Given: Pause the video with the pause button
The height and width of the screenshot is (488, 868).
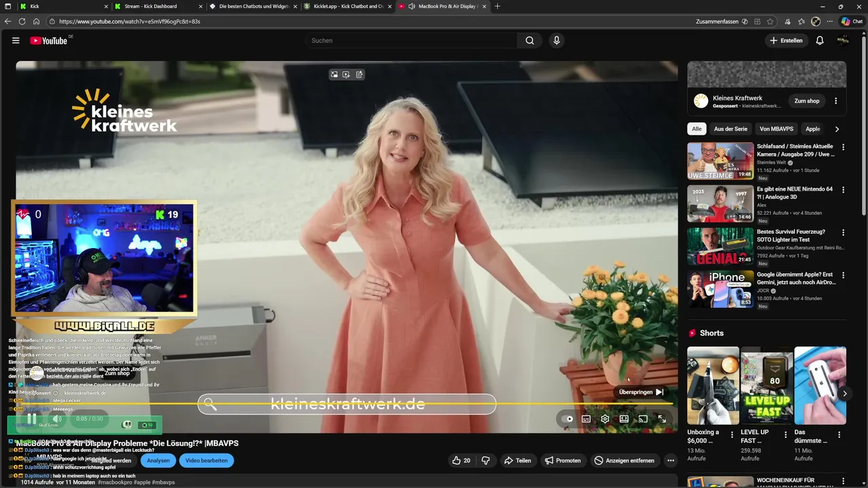Looking at the screenshot, I should tap(31, 419).
